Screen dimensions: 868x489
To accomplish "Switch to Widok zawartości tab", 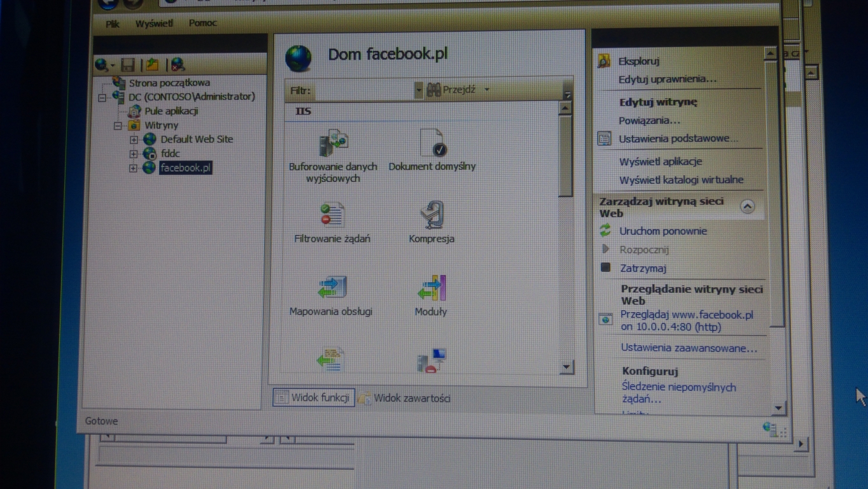I will [x=404, y=399].
